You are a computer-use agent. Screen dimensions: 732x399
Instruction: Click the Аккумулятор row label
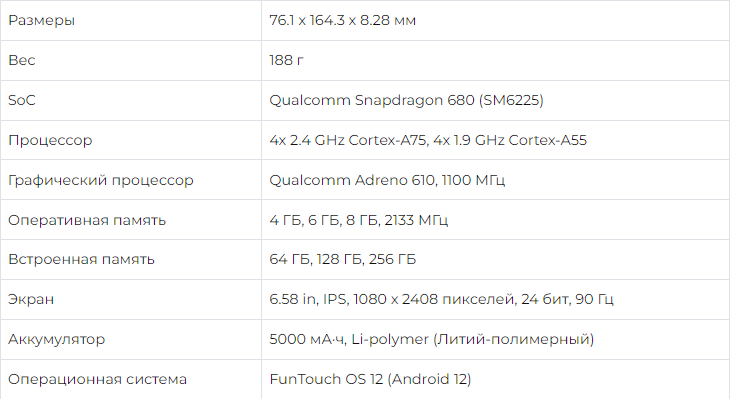pyautogui.click(x=56, y=339)
